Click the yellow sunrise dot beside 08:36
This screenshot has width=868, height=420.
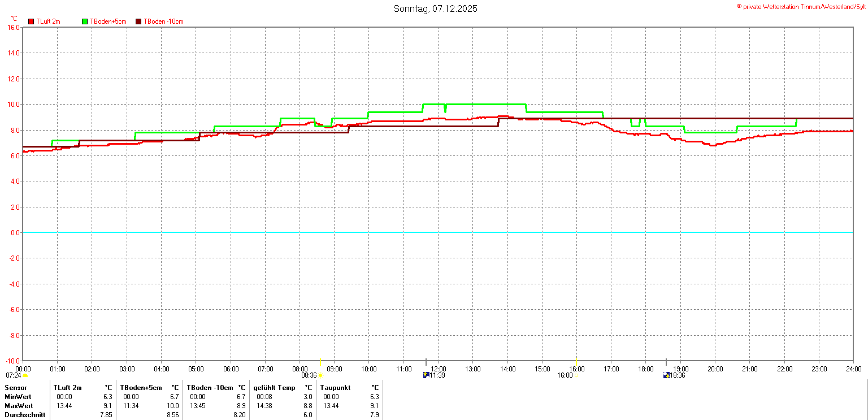coord(320,375)
